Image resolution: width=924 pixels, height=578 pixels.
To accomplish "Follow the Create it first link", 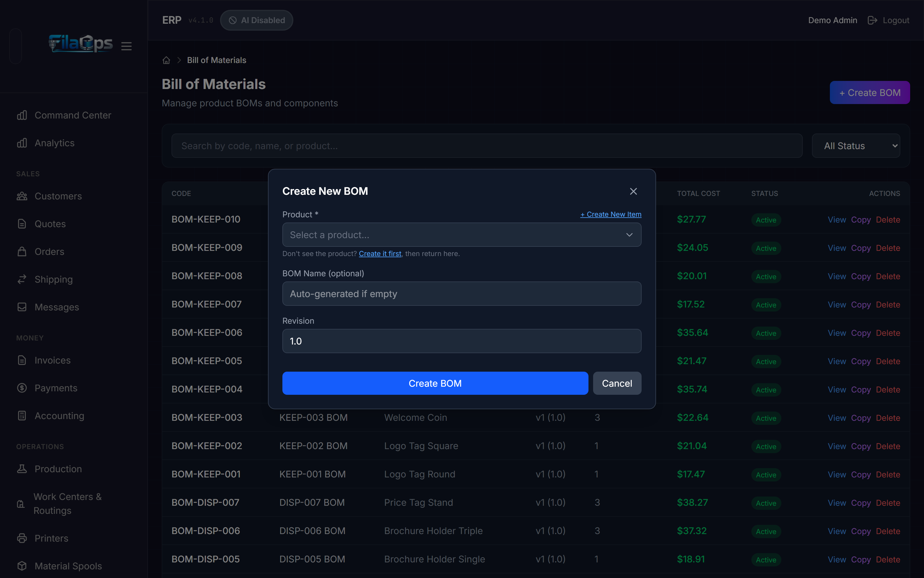I will tap(380, 253).
